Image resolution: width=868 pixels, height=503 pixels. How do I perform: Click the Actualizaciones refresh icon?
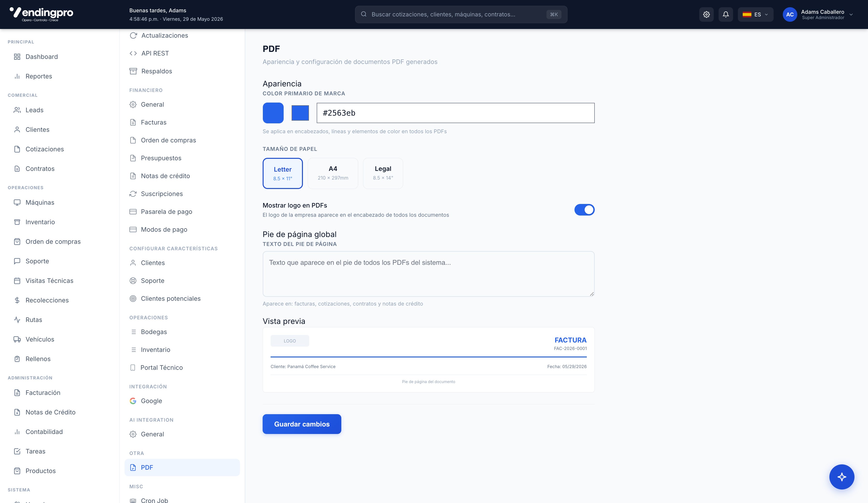tap(133, 35)
